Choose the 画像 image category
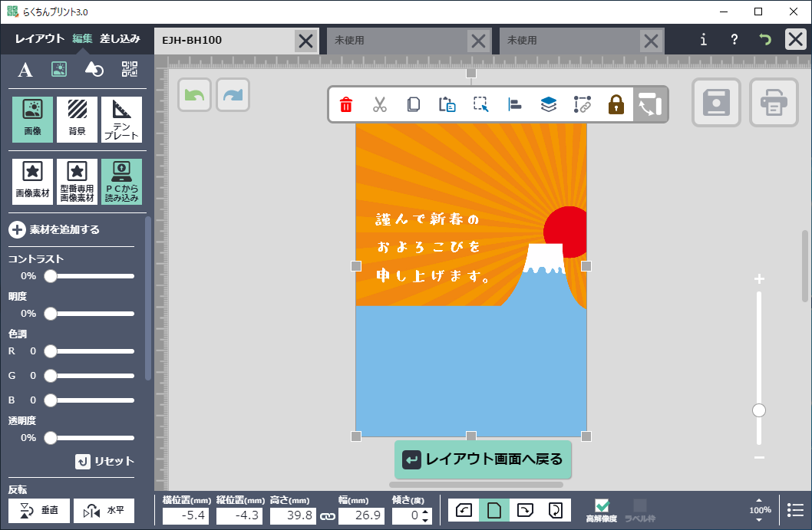The height and width of the screenshot is (530, 812). point(33,120)
